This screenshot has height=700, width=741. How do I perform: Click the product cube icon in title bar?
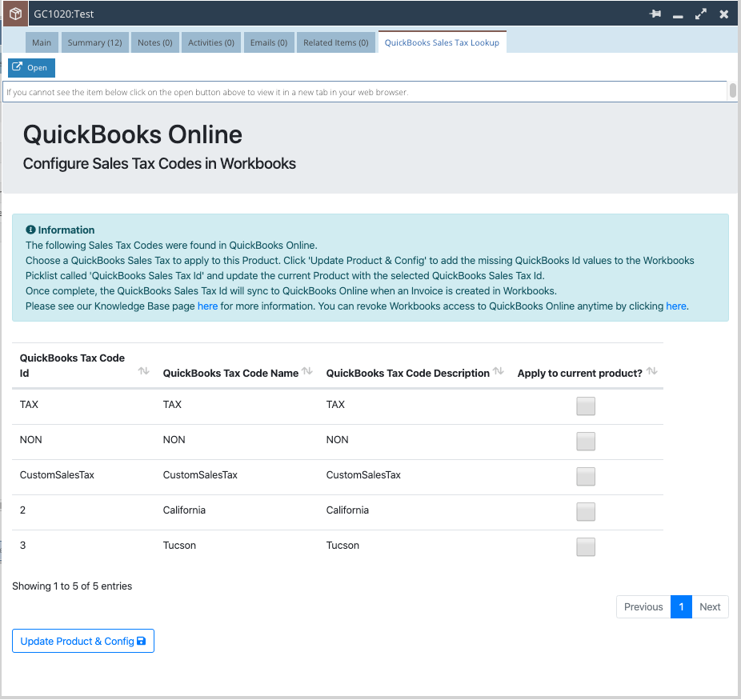pos(15,14)
